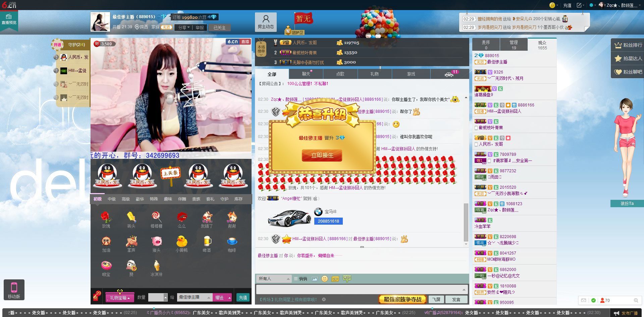Dismiss the 秀场 notice with its X icon
The height and width of the screenshot is (317, 644).
[324, 300]
